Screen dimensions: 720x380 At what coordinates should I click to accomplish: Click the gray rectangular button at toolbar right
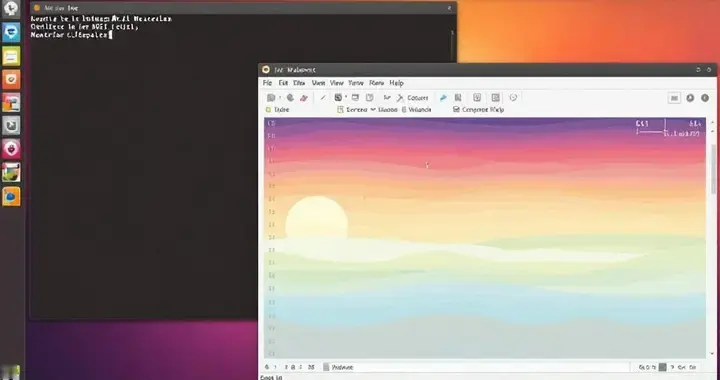[674, 98]
